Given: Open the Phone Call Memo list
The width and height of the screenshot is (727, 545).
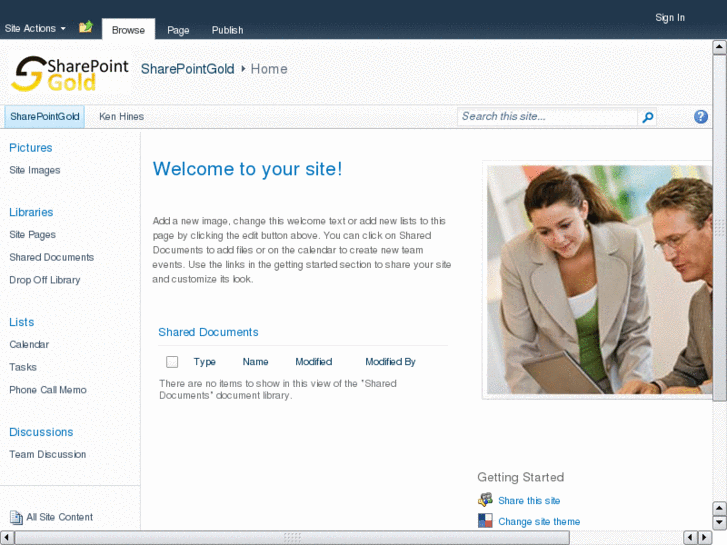Looking at the screenshot, I should pos(48,390).
